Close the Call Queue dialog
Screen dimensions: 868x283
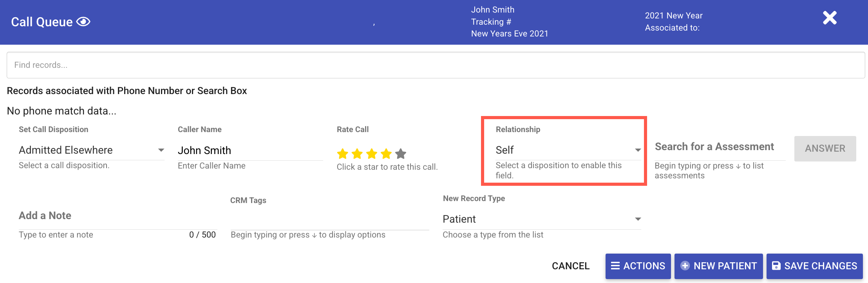click(x=830, y=18)
